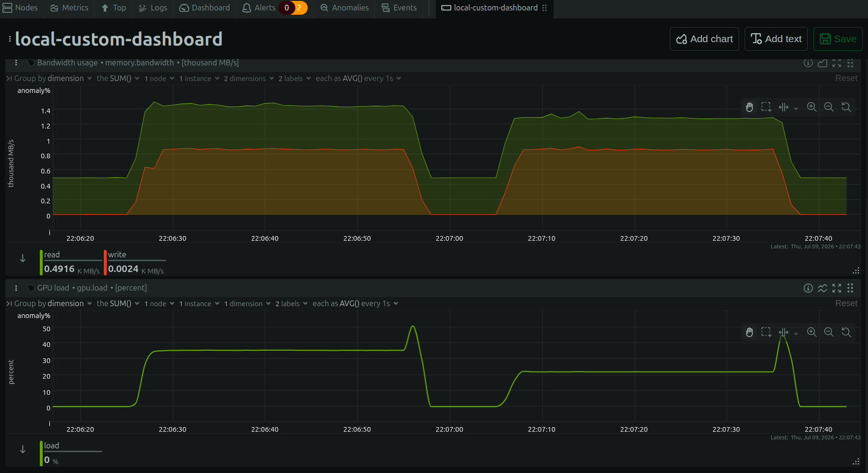This screenshot has width=868, height=473.
Task: Select the pan hand tool on Bandwidth chart
Action: 749,107
